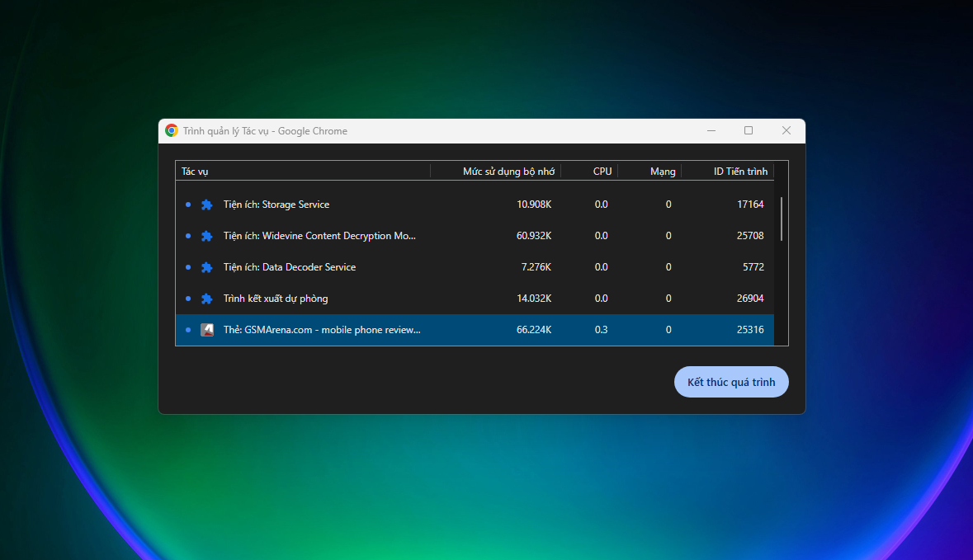
Task: Minimize the Task Manager window
Action: (711, 131)
